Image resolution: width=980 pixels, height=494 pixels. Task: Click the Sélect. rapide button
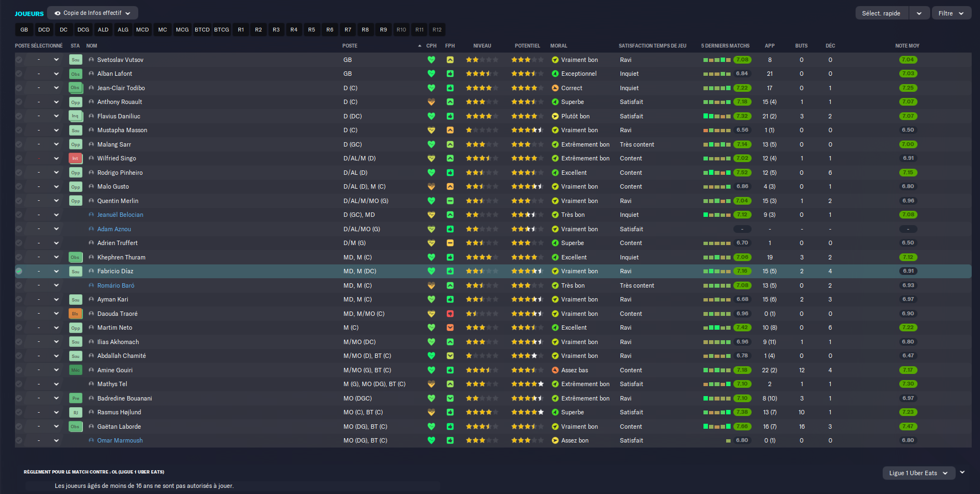pos(881,13)
